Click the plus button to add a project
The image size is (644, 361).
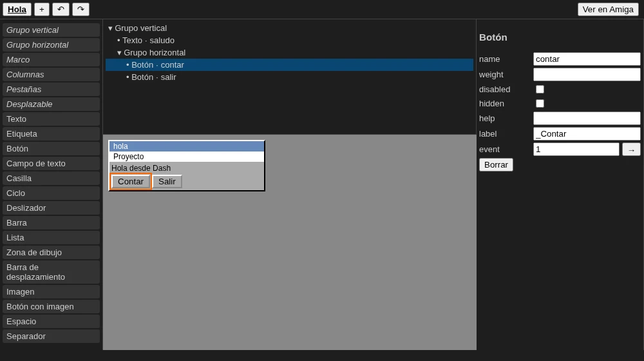tap(41, 9)
